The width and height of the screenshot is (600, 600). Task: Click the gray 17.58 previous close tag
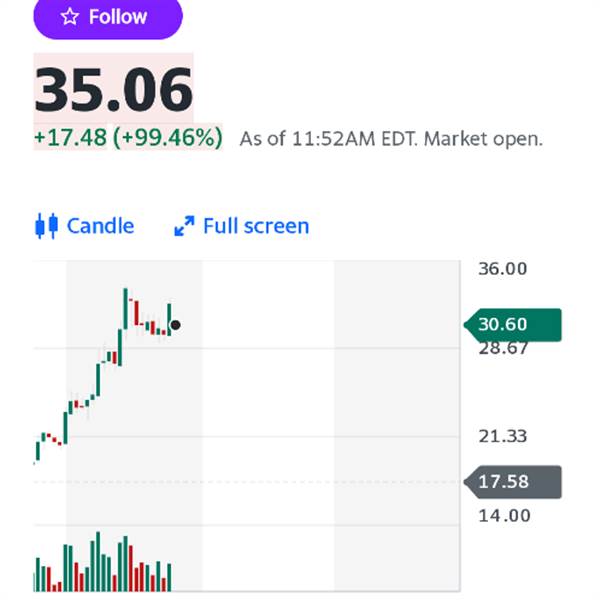point(513,482)
